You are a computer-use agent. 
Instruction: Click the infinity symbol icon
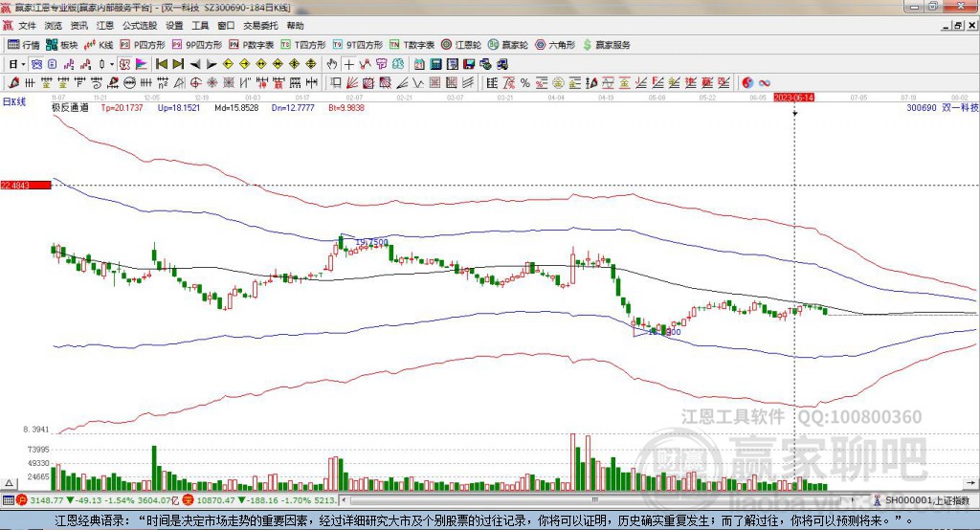click(x=765, y=82)
